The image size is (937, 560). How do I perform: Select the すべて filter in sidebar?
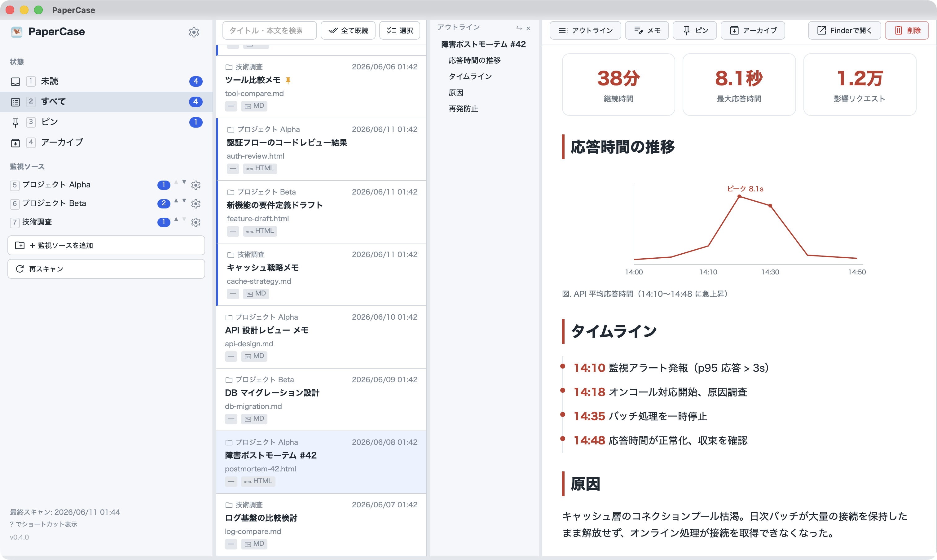click(x=106, y=102)
